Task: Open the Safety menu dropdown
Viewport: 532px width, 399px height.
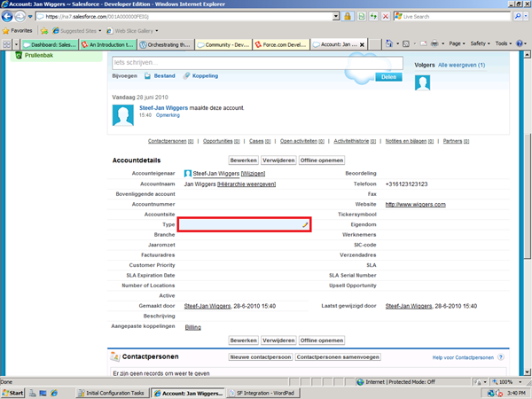Action: coord(480,43)
